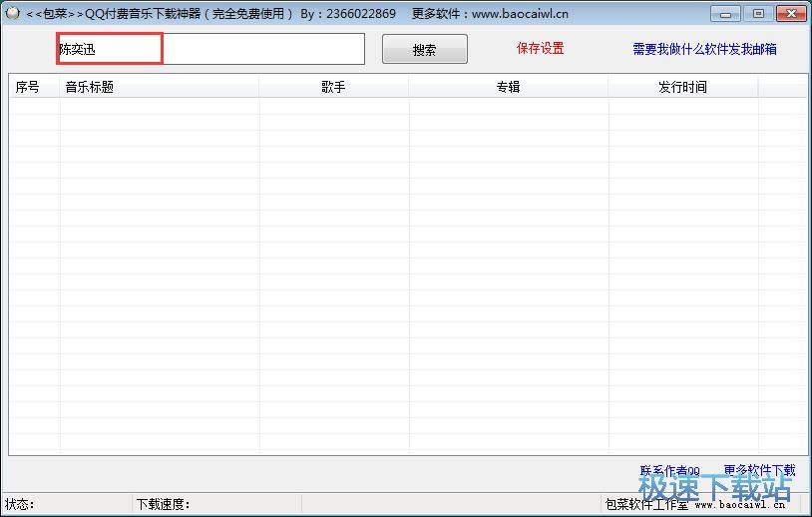Open the 更多软件下载 link

(759, 470)
